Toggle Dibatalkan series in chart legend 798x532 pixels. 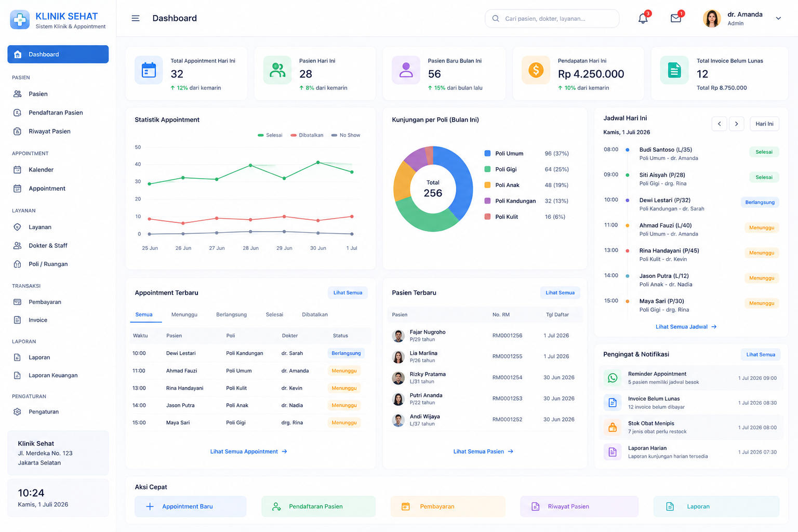[307, 135]
